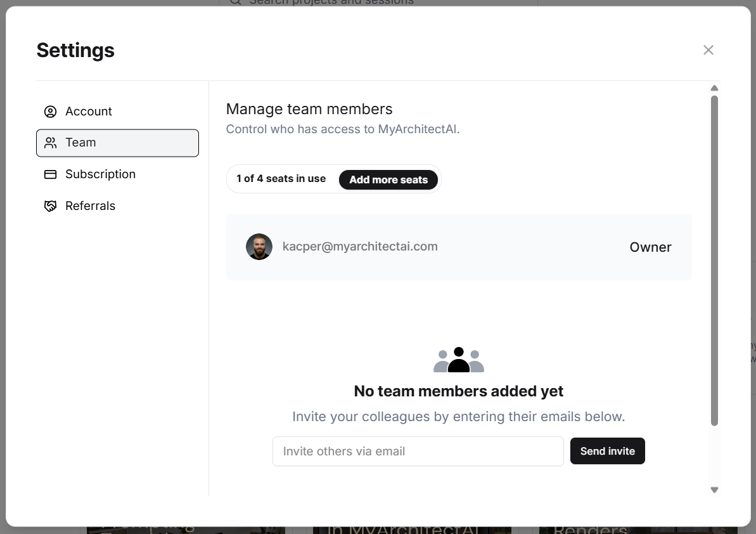Click kacper's profile avatar photo
The height and width of the screenshot is (534, 756).
tap(259, 247)
